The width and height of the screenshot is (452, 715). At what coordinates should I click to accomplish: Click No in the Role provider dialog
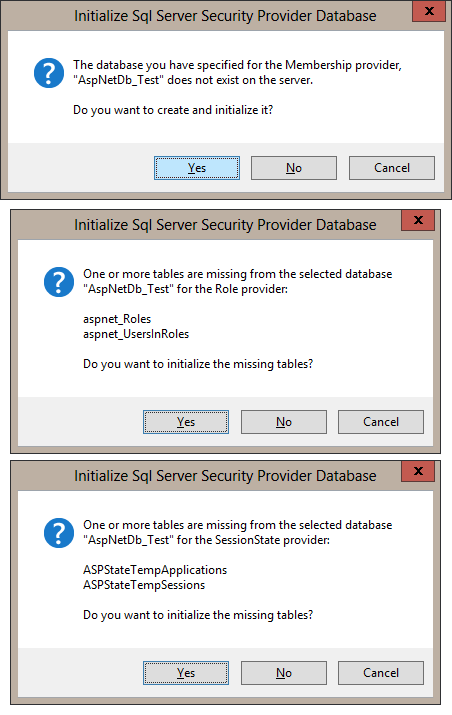point(284,422)
